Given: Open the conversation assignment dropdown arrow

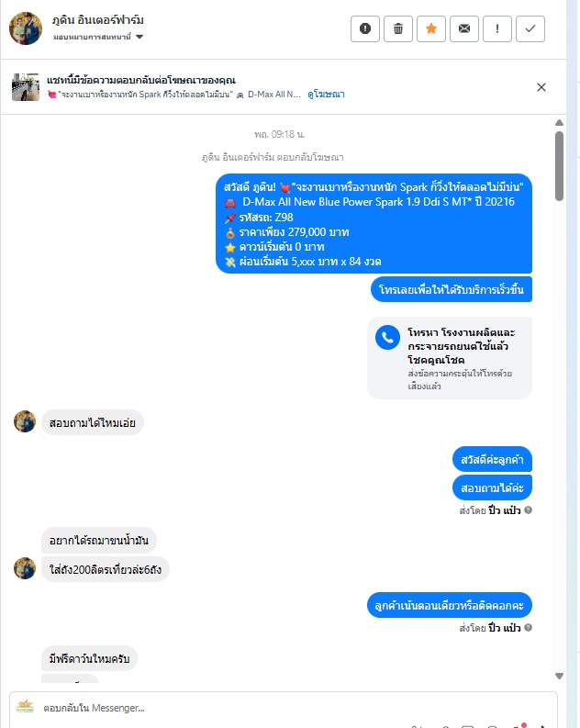Looking at the screenshot, I should click(x=139, y=37).
